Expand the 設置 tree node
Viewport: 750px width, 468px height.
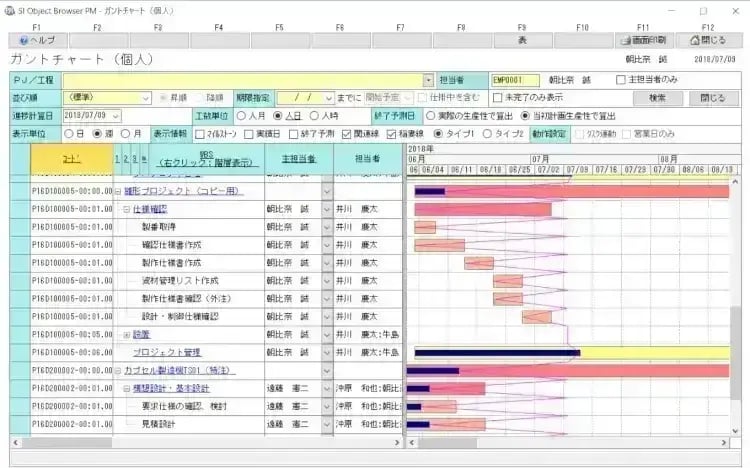point(126,334)
